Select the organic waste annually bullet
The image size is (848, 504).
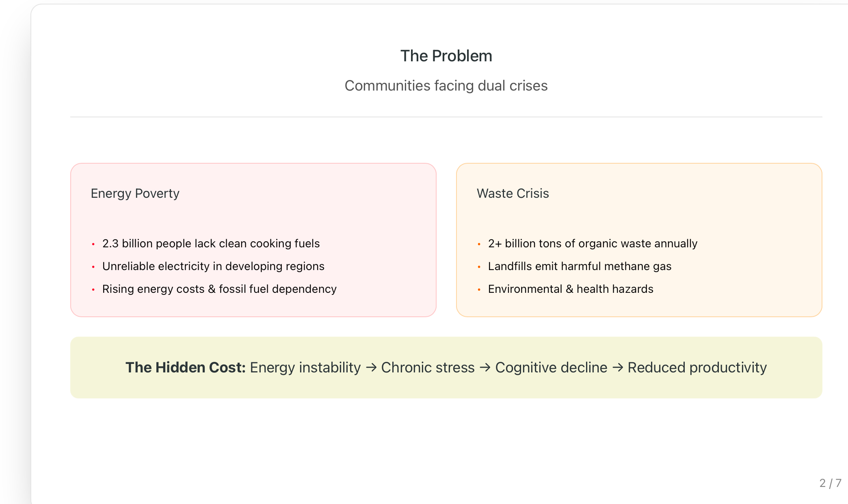pos(593,243)
